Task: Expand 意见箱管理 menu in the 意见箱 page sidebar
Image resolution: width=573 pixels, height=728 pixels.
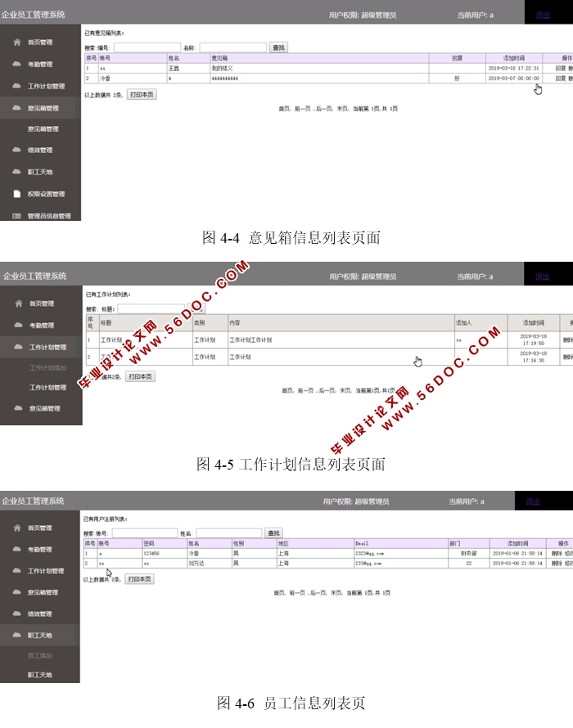Action: click(x=43, y=108)
